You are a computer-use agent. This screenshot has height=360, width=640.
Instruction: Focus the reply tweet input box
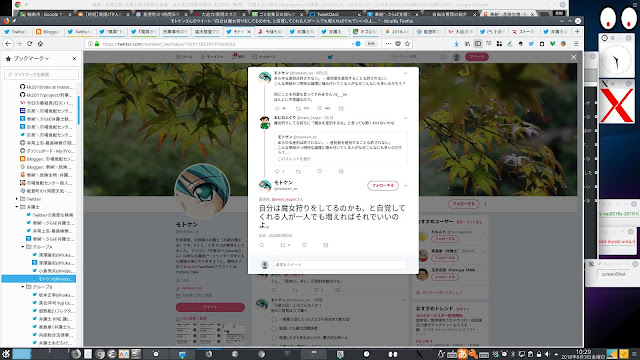[340, 265]
